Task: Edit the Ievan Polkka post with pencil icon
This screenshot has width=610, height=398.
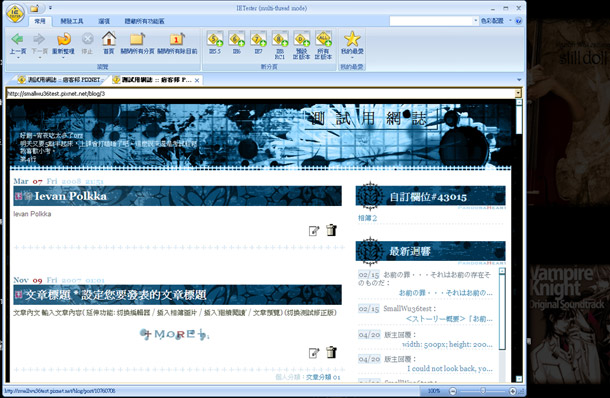Action: [314, 231]
